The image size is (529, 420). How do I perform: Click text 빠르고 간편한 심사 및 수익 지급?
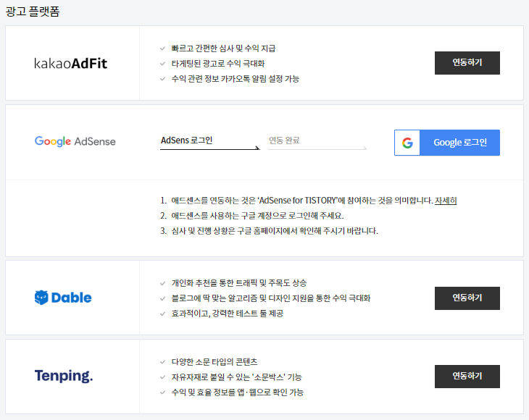pos(223,49)
